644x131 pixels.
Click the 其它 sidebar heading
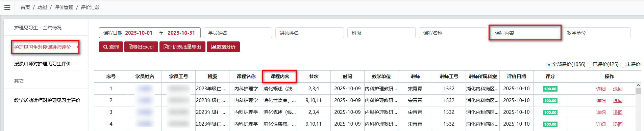click(x=19, y=81)
